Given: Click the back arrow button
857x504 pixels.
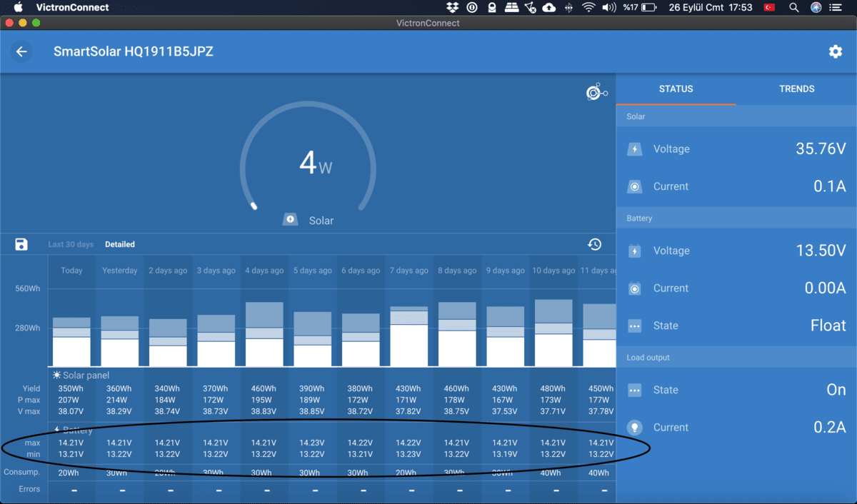Looking at the screenshot, I should (x=21, y=52).
